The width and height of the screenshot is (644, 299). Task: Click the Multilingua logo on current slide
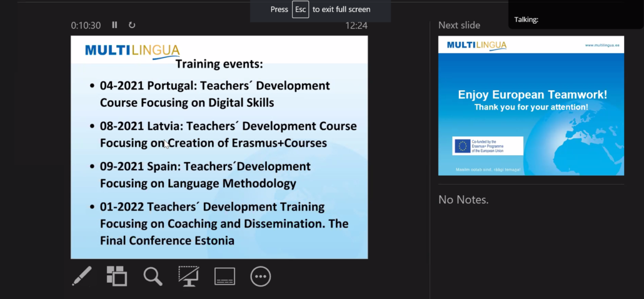point(132,51)
